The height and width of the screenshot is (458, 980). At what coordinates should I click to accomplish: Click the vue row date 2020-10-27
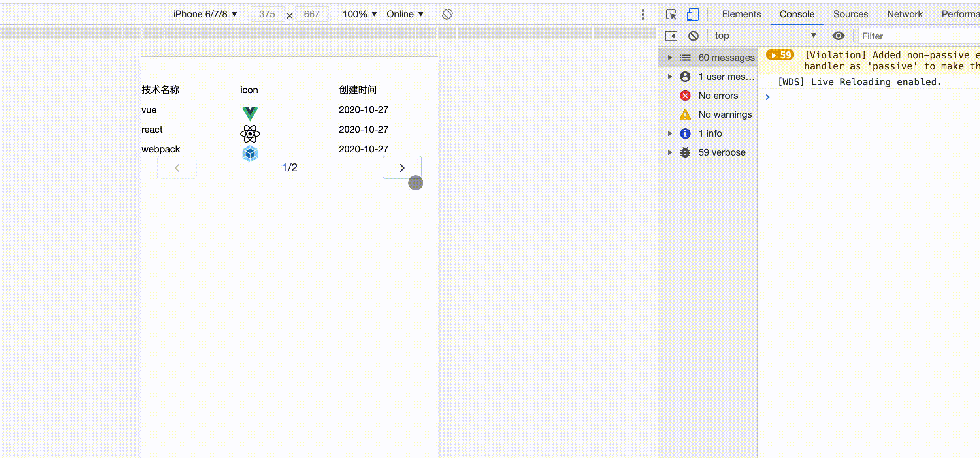[x=364, y=110]
